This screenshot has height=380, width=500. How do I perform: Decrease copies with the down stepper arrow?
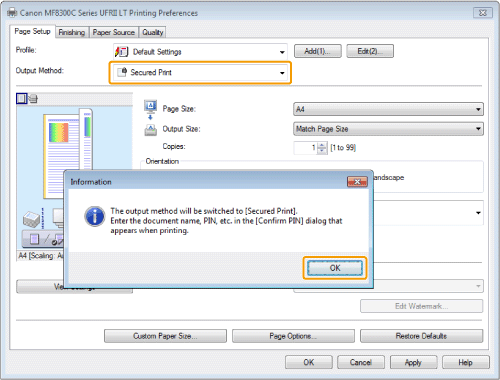pos(322,151)
